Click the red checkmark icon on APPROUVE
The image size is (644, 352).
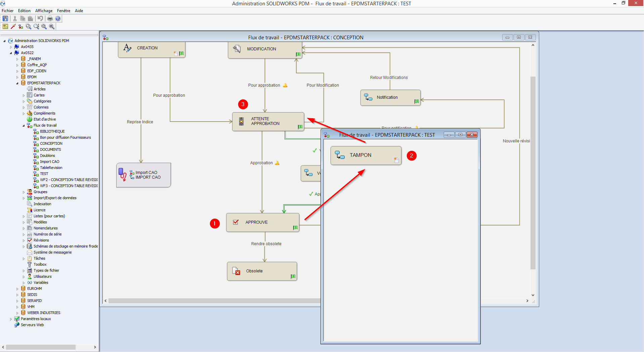click(236, 222)
